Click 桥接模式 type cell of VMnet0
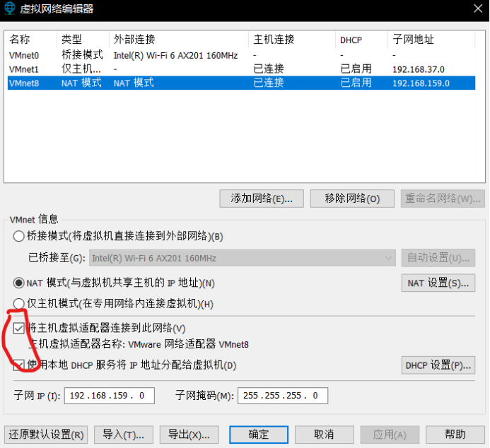The image size is (490, 448). [82, 55]
